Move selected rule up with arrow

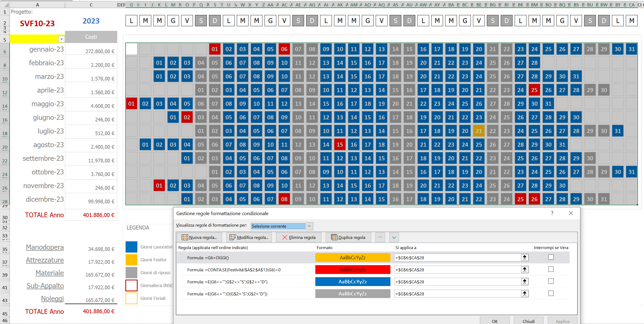(x=380, y=237)
